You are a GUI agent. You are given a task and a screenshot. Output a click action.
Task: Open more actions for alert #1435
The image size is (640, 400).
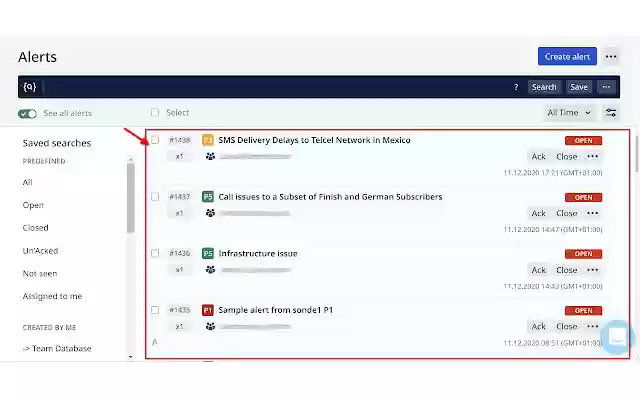592,327
